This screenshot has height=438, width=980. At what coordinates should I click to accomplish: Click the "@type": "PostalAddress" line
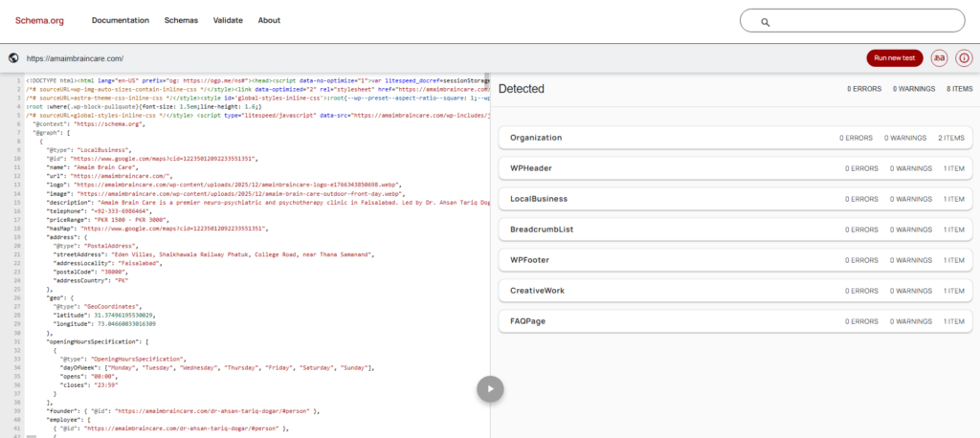pyautogui.click(x=97, y=246)
